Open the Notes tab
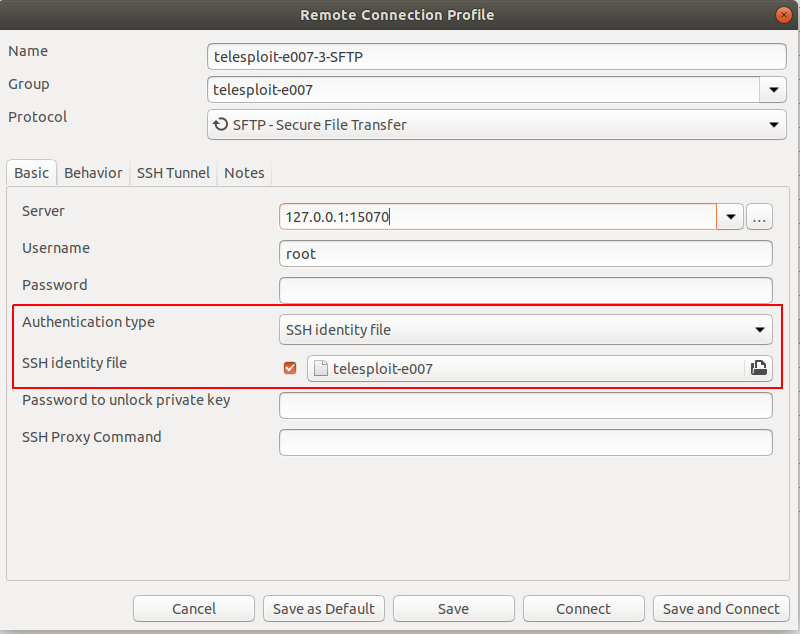This screenshot has width=800, height=634. click(x=244, y=173)
